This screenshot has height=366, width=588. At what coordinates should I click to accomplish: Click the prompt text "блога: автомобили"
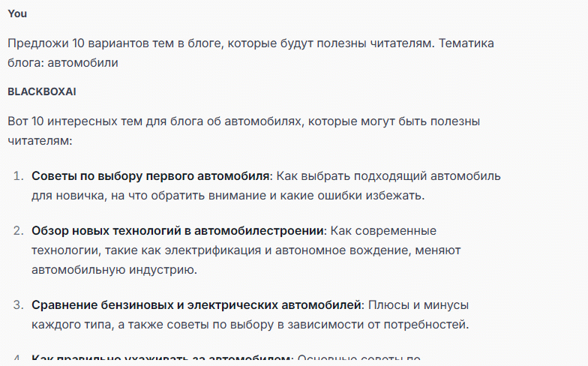(x=63, y=63)
